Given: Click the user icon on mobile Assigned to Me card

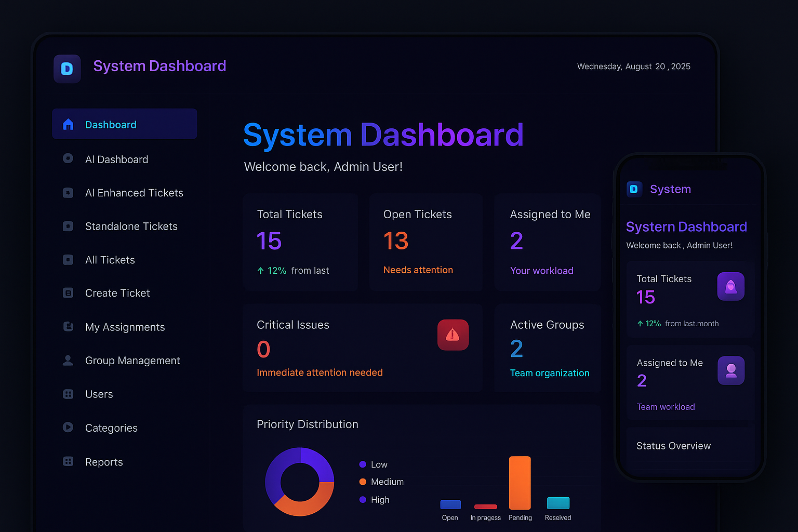Looking at the screenshot, I should [730, 370].
